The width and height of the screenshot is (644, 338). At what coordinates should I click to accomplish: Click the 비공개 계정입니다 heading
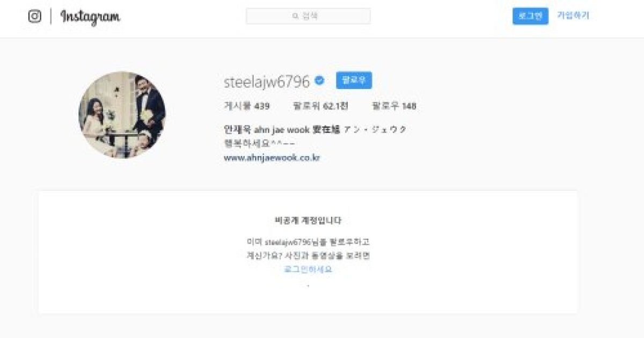click(x=308, y=221)
